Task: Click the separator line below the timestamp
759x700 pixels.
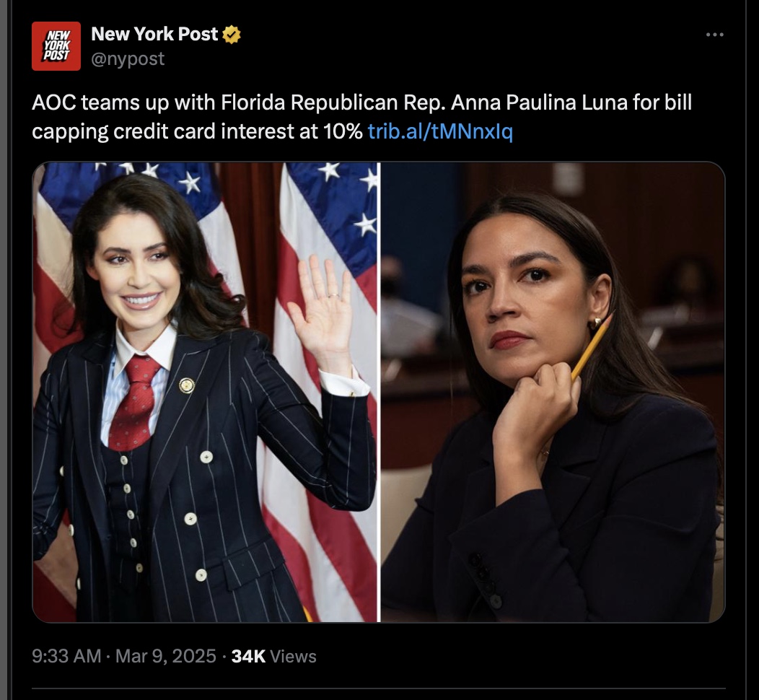Action: [x=379, y=688]
